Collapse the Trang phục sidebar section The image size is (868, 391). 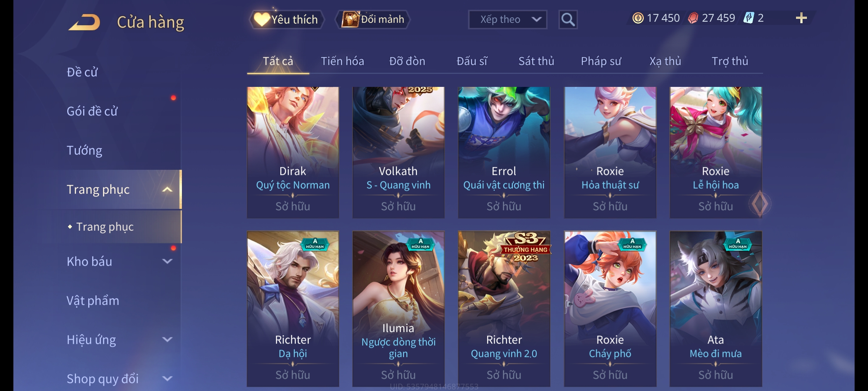click(167, 190)
